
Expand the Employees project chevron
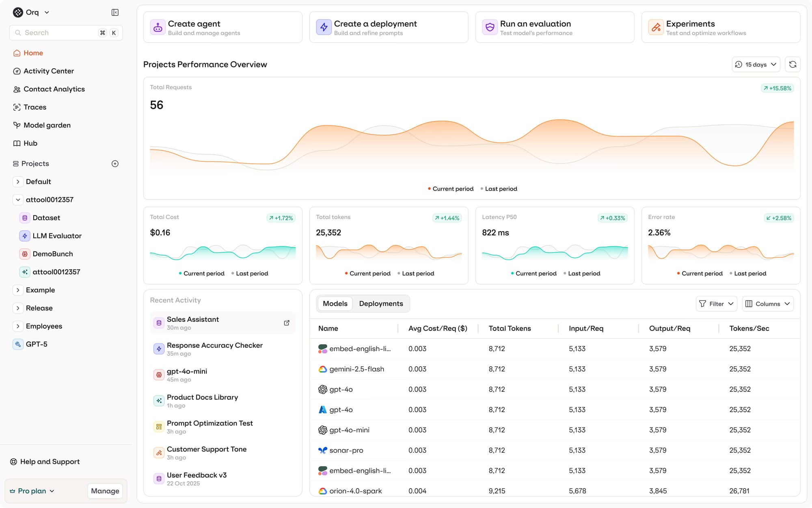(18, 326)
